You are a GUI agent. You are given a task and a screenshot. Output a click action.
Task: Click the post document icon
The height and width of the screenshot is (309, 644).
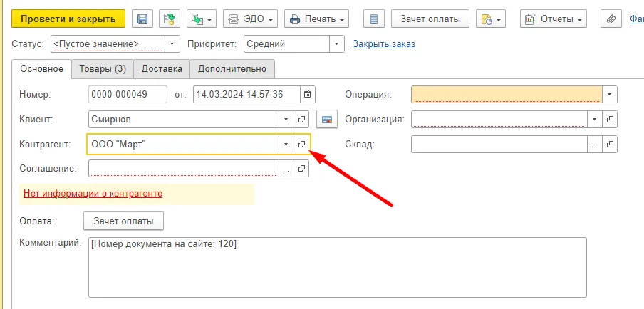tap(168, 19)
